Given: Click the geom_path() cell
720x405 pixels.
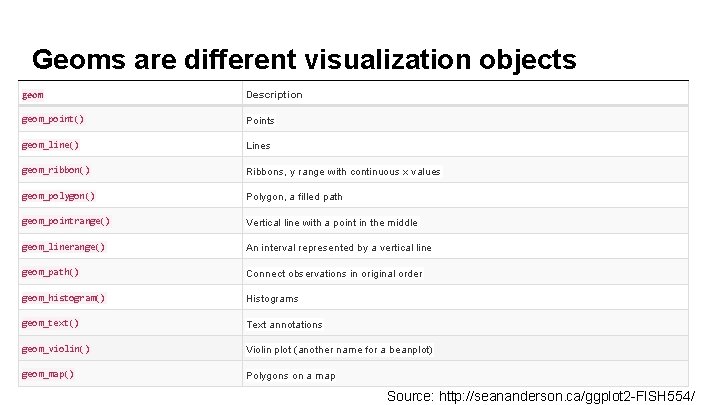Looking at the screenshot, I should [x=50, y=272].
